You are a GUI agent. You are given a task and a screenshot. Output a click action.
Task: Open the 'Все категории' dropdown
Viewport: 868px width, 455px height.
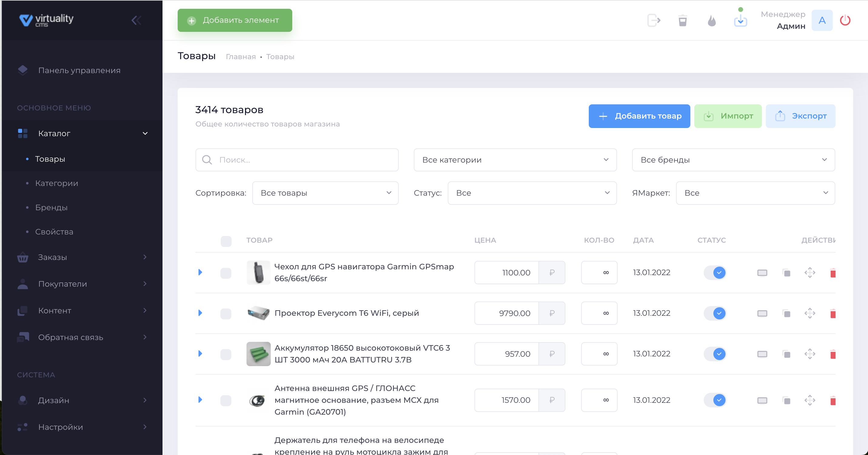tap(515, 160)
